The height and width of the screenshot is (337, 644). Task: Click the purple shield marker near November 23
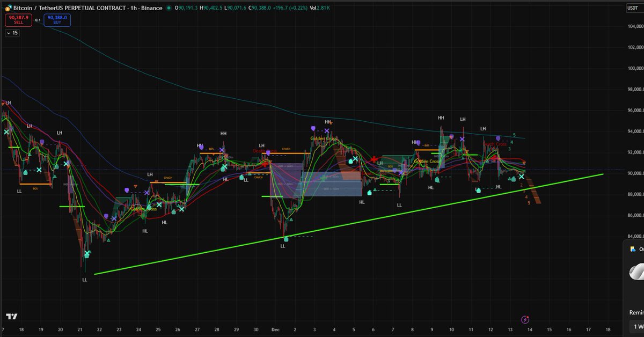127,190
